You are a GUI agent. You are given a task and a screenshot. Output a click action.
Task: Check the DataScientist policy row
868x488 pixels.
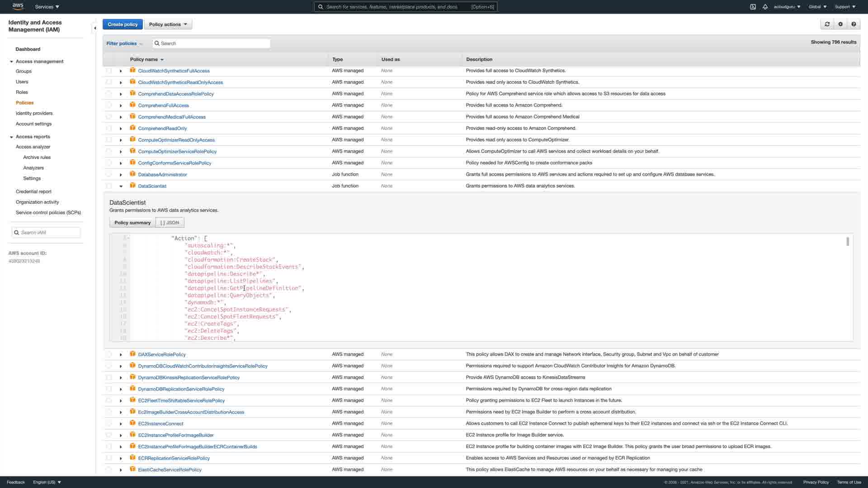(108, 186)
